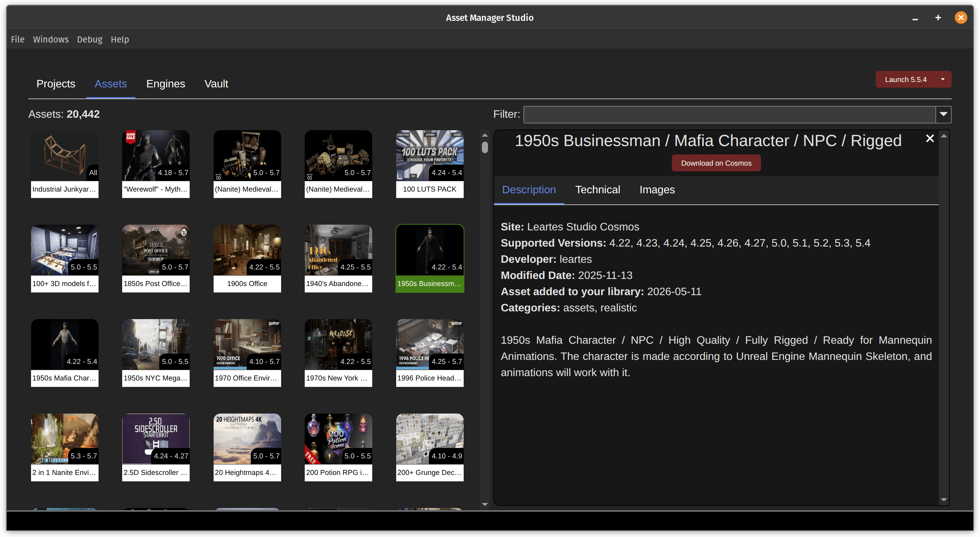Screen dimensions: 980x537
Task: Open the 1850s Post Office asset
Action: pos(156,258)
